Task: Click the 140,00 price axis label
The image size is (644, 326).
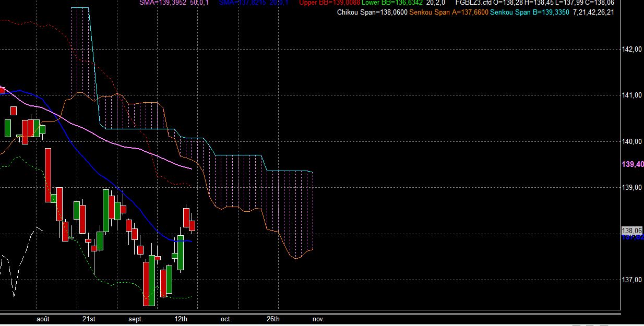Action: coord(632,141)
